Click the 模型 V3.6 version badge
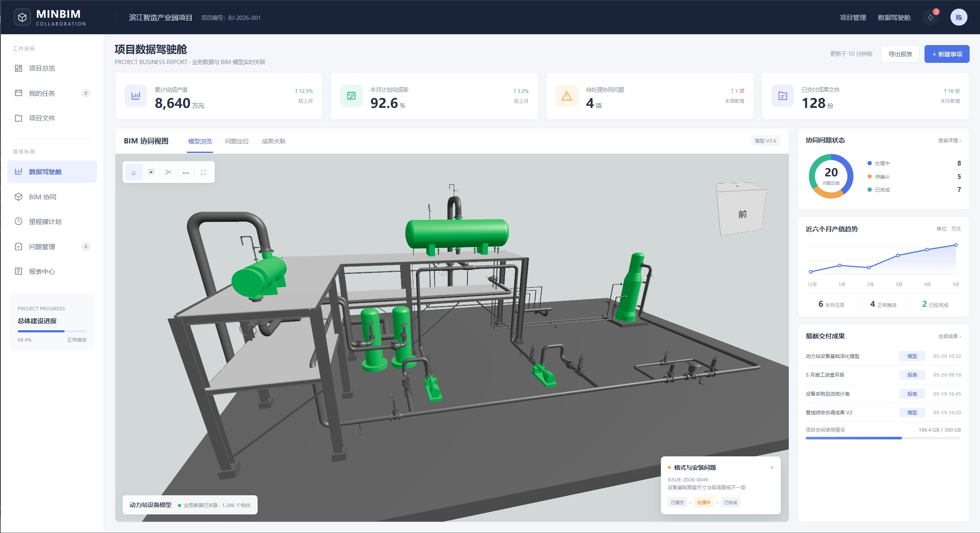 765,141
